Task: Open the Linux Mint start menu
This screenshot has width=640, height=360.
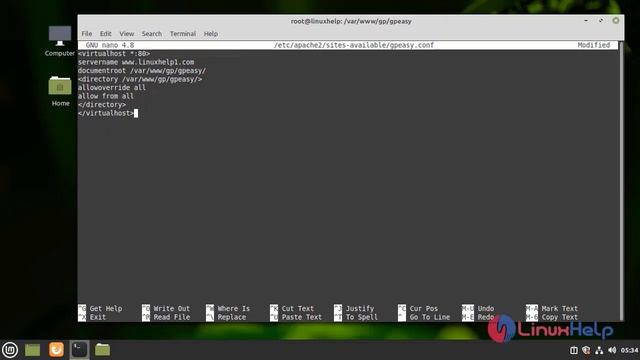Action: [10, 350]
